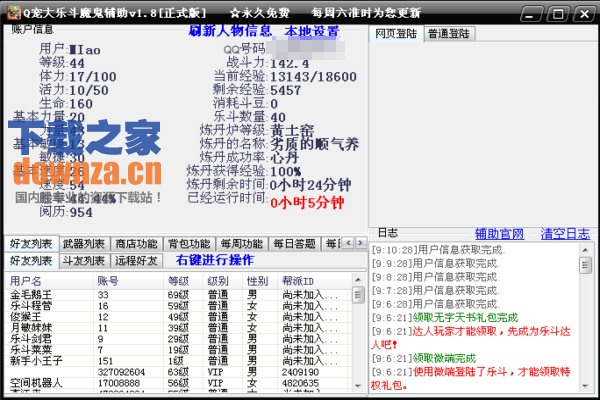This screenshot has width=600, height=400.
Task: Open 每周功能 tab
Action: [x=241, y=243]
